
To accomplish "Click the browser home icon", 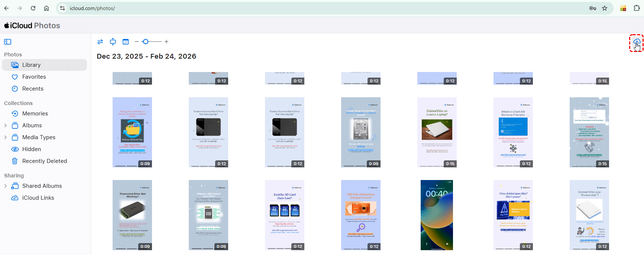I will 46,8.
